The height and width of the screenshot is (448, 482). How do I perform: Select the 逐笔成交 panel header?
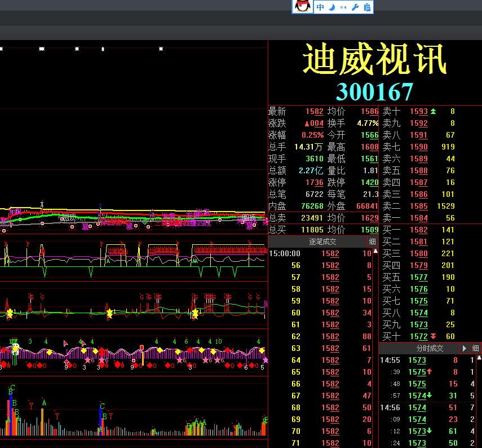tap(322, 241)
